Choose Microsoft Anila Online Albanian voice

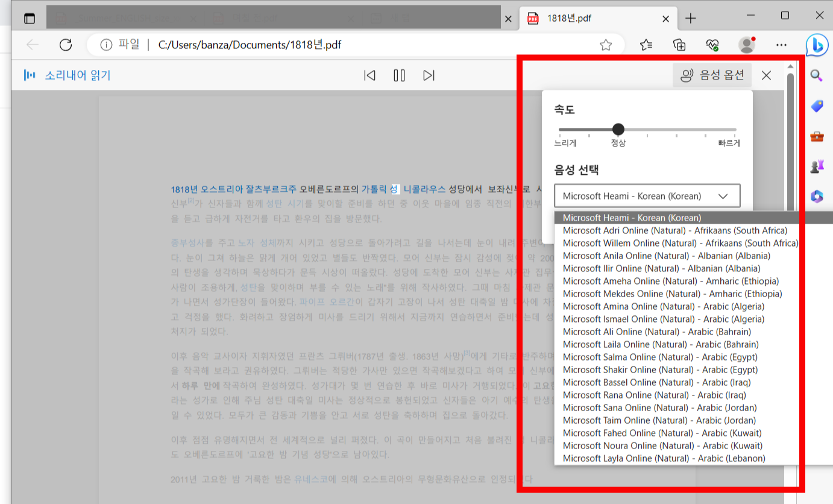693,256
